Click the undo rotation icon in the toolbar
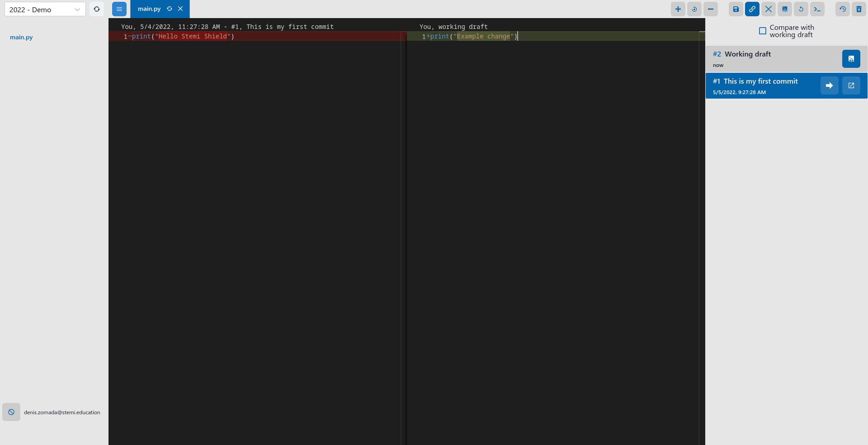This screenshot has height=445, width=868. [x=801, y=9]
